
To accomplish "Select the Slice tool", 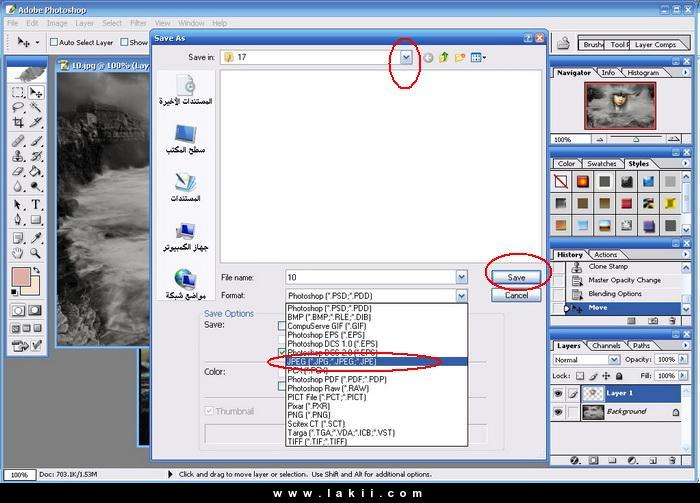I will 36,122.
